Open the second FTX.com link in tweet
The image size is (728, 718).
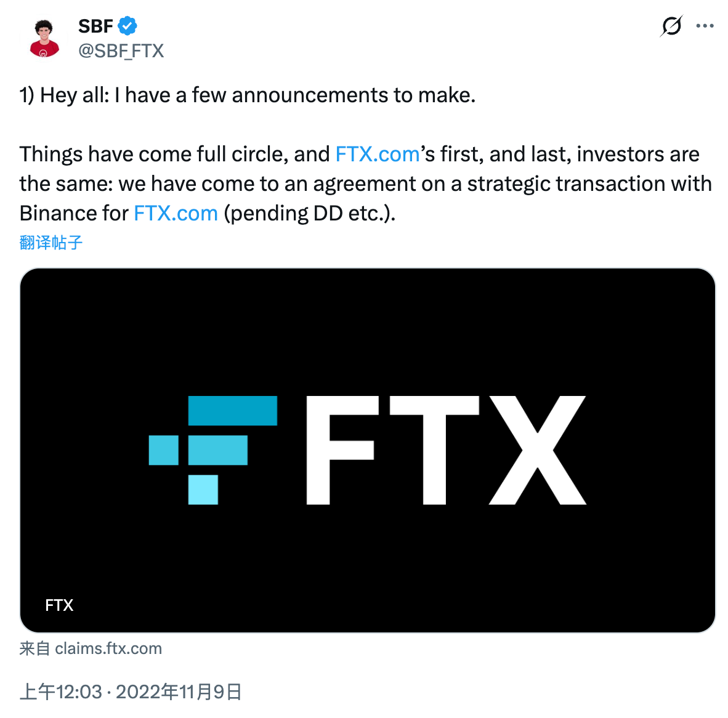pos(176,213)
